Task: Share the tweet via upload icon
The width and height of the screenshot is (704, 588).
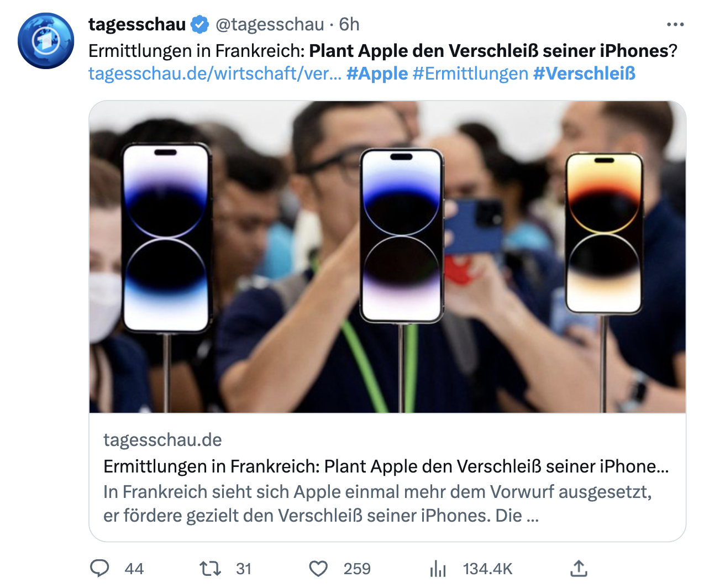Action: tap(579, 568)
